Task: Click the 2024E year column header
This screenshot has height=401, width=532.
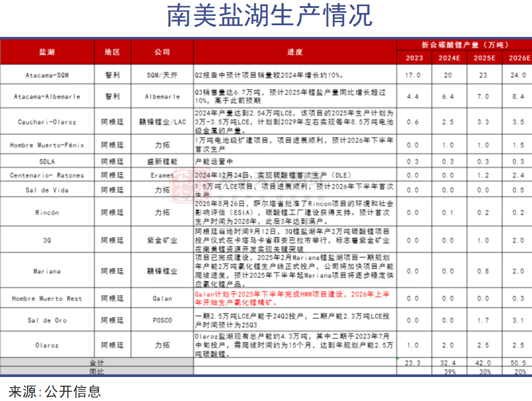Action: point(450,58)
